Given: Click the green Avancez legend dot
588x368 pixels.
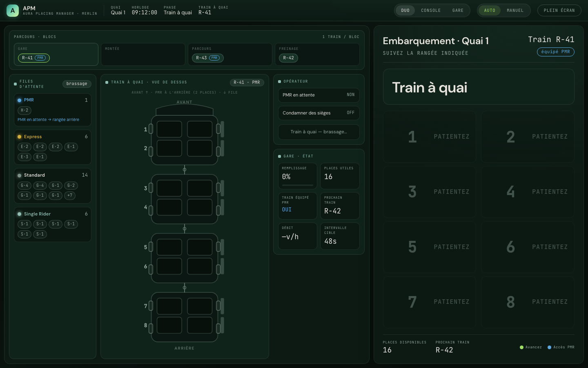Looking at the screenshot, I should click(521, 348).
